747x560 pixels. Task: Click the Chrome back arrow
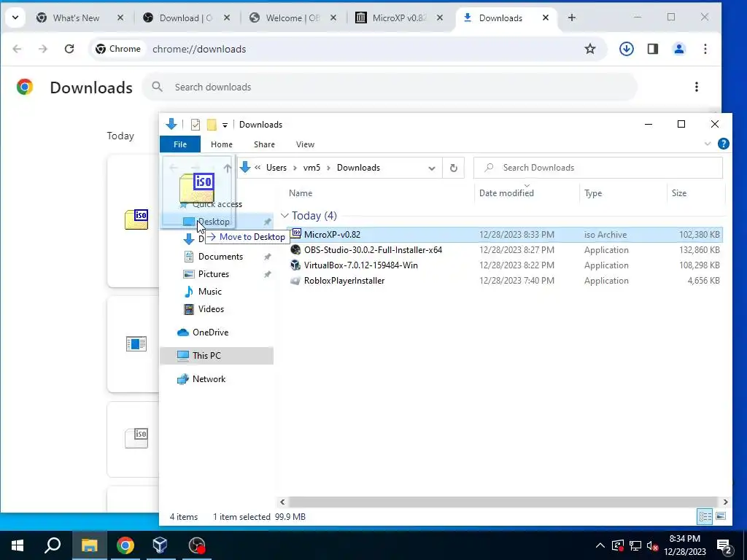[18, 49]
